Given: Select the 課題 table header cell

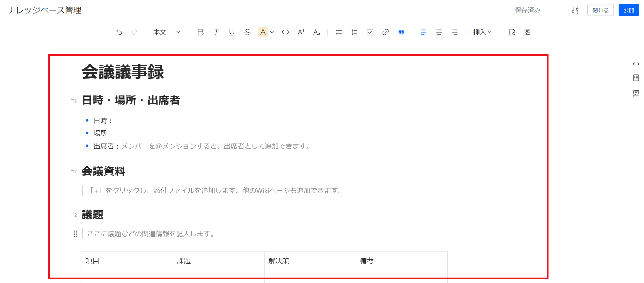Looking at the screenshot, I should click(x=219, y=261).
